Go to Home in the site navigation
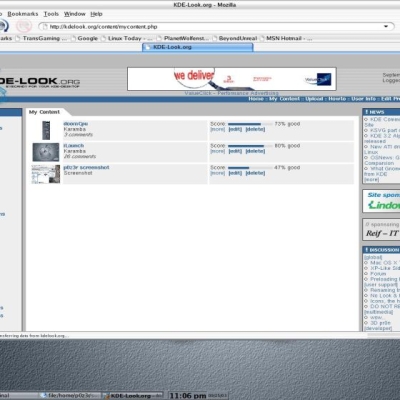Image resolution: width=400 pixels, height=400 pixels. click(256, 99)
